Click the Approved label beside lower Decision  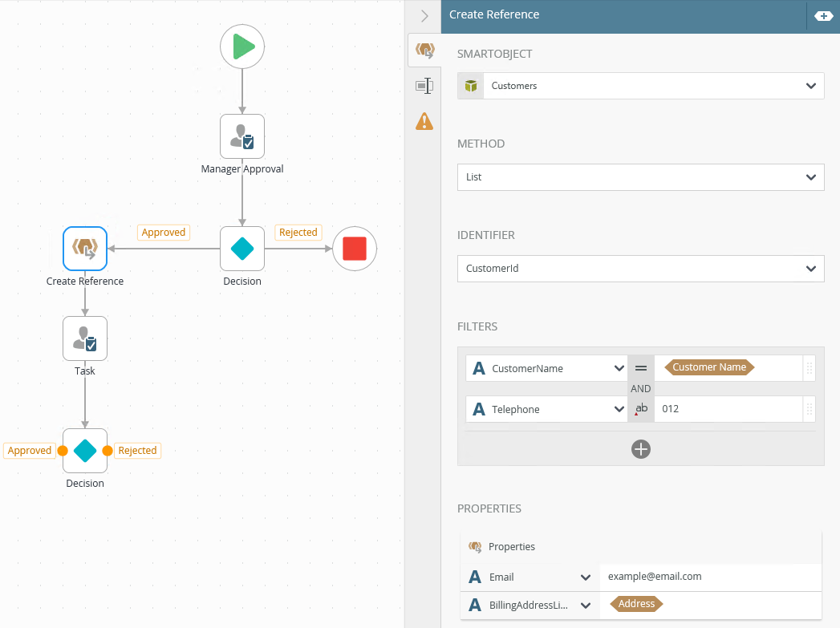point(30,451)
